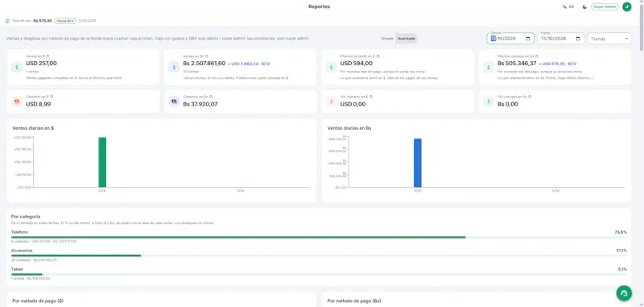The image size is (644, 307).
Task: Click the blue dollar icon on Ventas en Bs card
Action: click(174, 68)
